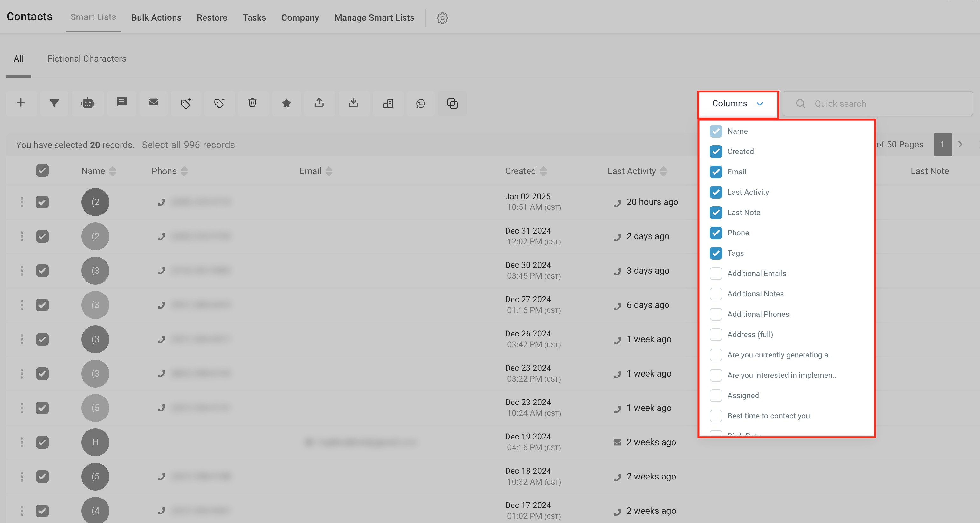Click the add contact plus icon

tap(21, 103)
